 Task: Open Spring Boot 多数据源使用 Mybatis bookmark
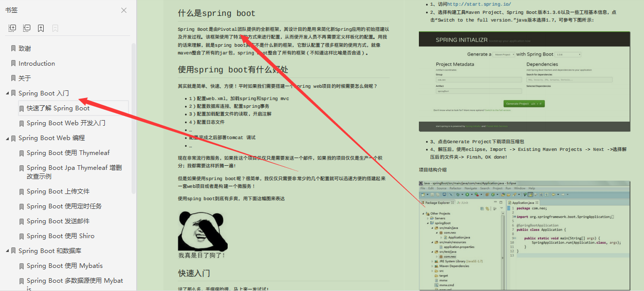click(75, 284)
